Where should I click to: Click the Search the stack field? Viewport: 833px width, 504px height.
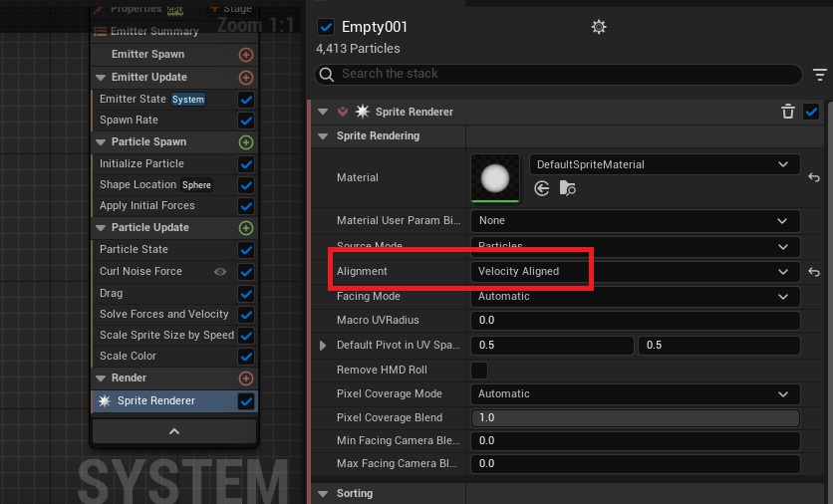coord(558,75)
